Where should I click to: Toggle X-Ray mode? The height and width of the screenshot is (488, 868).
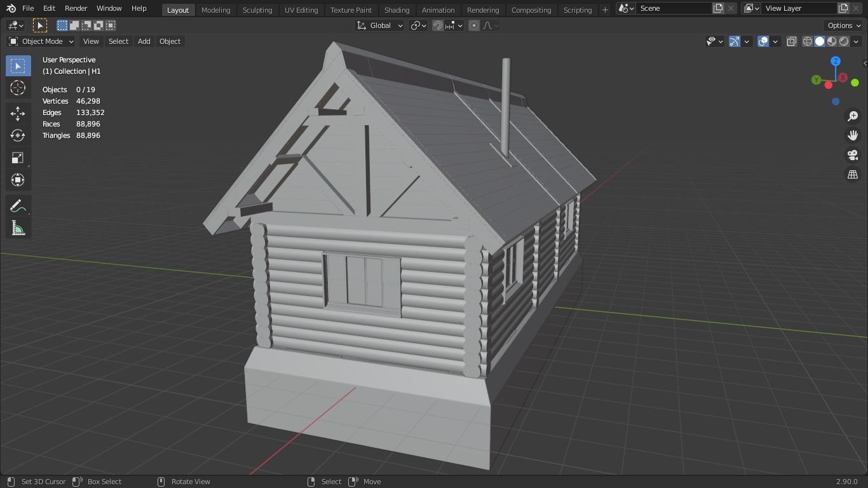[792, 41]
